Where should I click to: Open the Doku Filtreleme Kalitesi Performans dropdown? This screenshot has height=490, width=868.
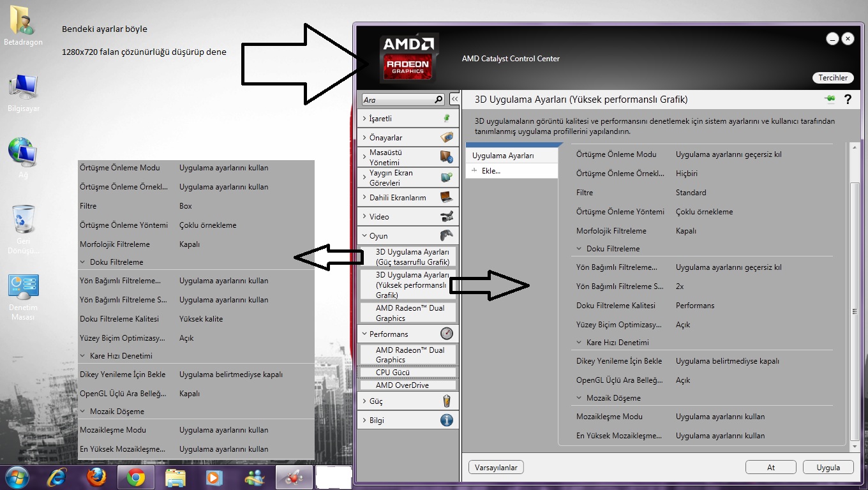point(695,305)
